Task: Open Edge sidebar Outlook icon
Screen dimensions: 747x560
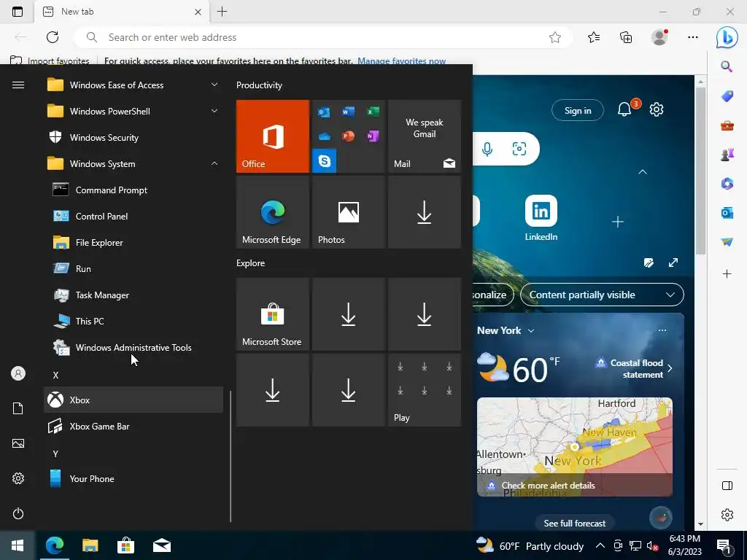Action: (727, 213)
